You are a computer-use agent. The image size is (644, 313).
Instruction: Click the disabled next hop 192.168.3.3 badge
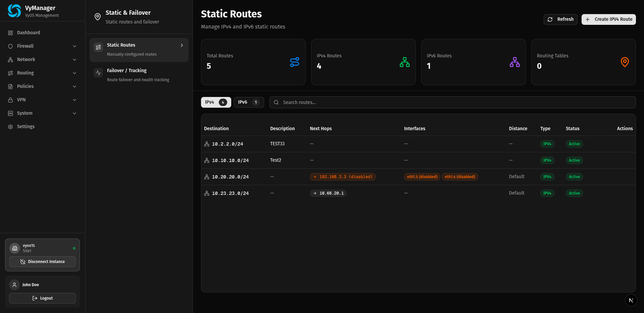pos(342,177)
